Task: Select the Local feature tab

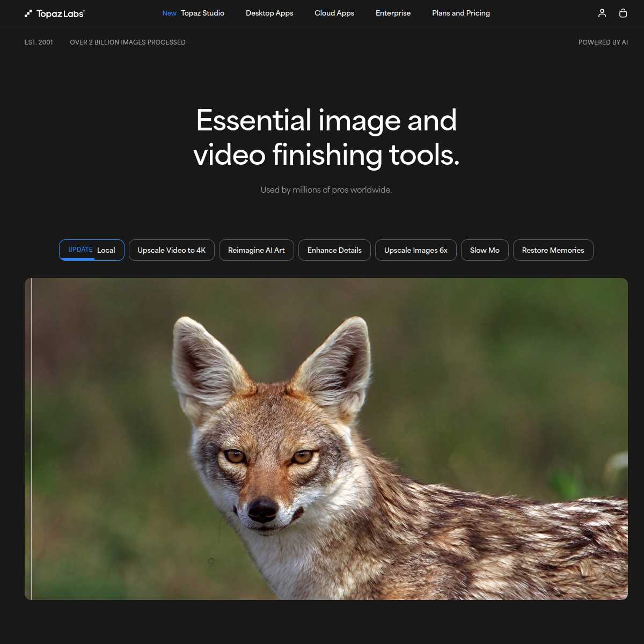Action: coord(91,250)
